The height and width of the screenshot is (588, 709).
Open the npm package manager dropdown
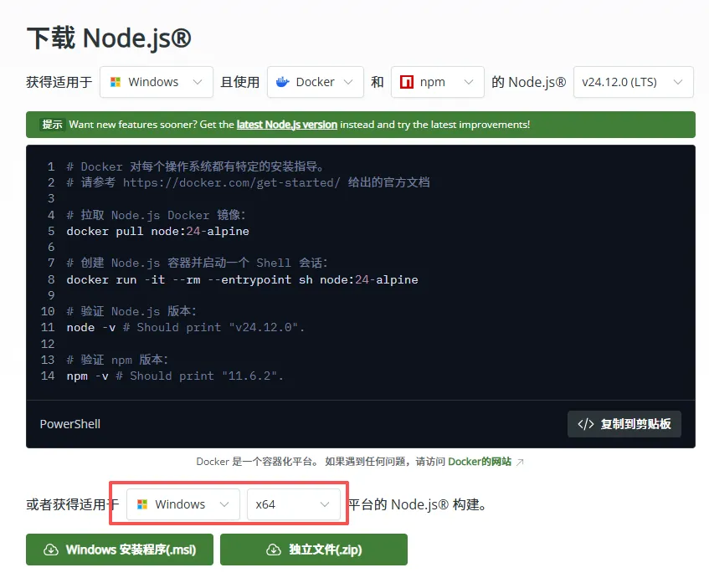click(x=437, y=82)
